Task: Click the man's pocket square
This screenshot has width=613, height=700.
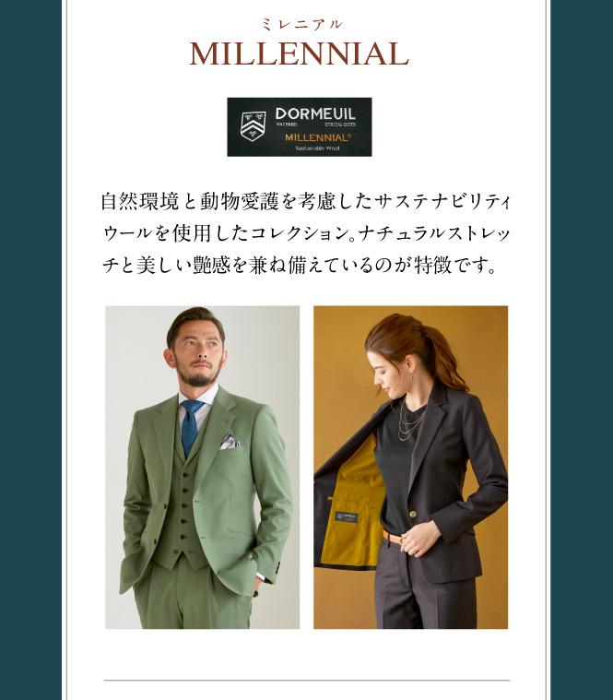Action: pos(230,442)
